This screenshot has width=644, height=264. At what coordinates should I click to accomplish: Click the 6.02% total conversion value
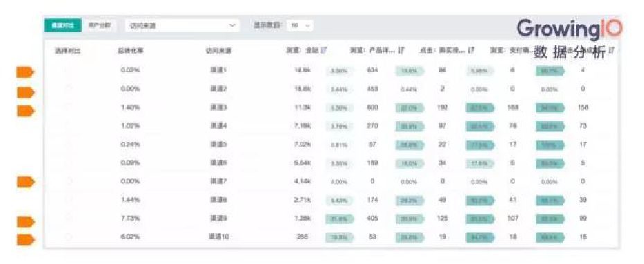tap(130, 237)
